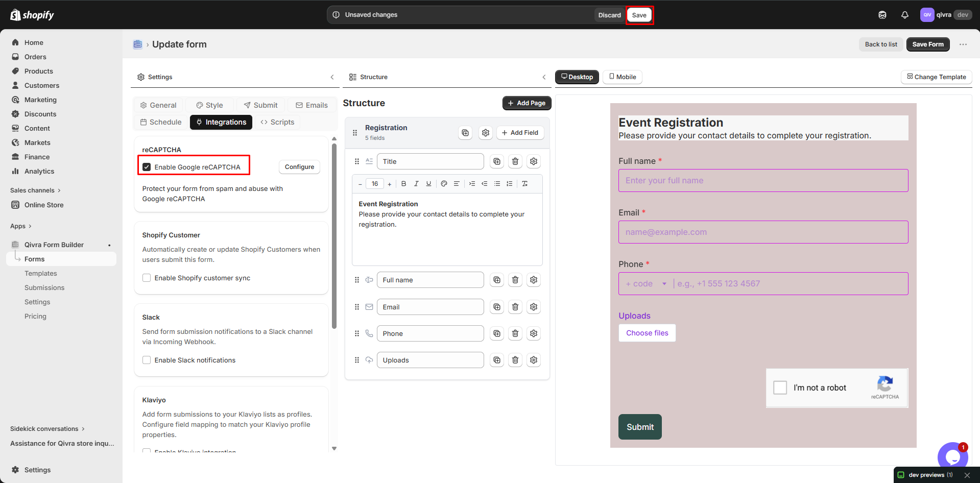Switch preview to Mobile

pyautogui.click(x=623, y=77)
